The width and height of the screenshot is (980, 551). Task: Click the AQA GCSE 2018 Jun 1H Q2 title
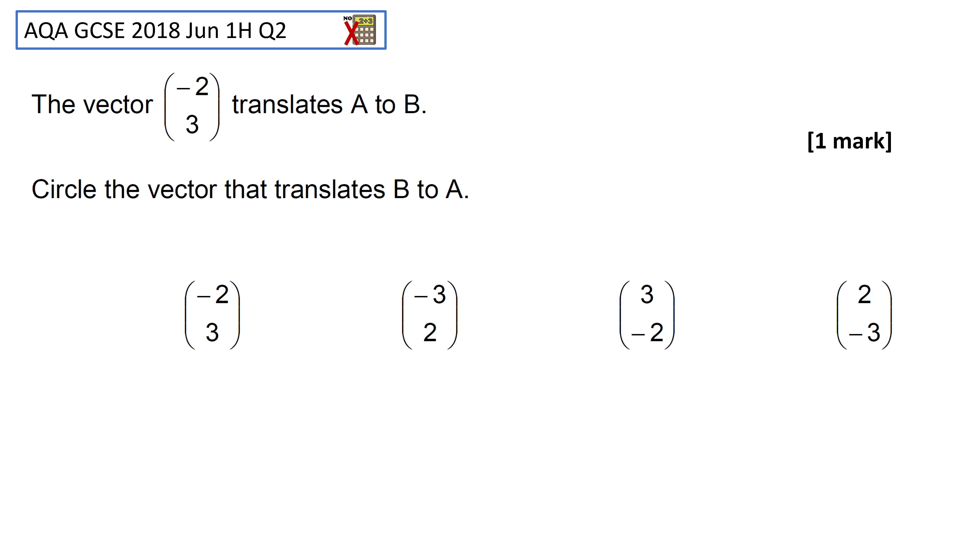(x=155, y=30)
